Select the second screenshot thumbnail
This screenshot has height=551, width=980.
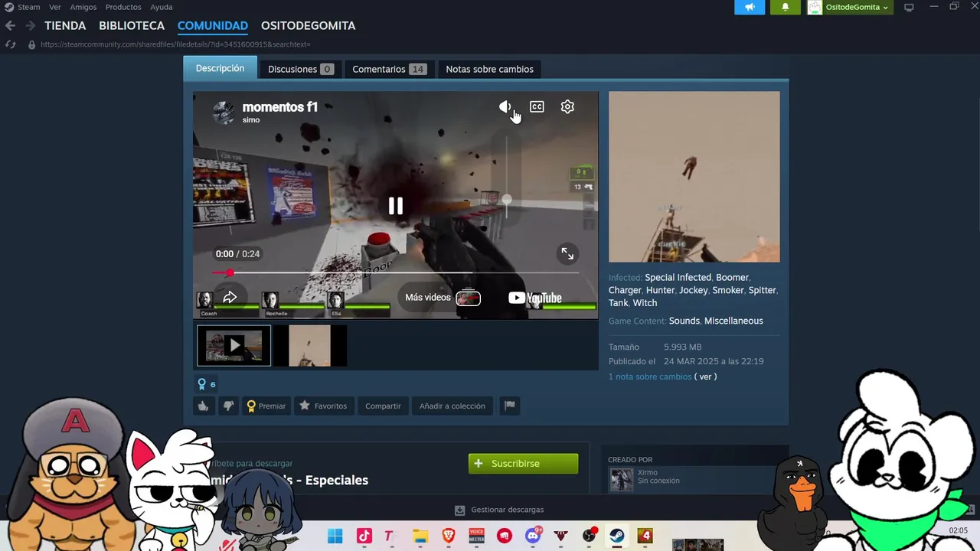tap(309, 346)
